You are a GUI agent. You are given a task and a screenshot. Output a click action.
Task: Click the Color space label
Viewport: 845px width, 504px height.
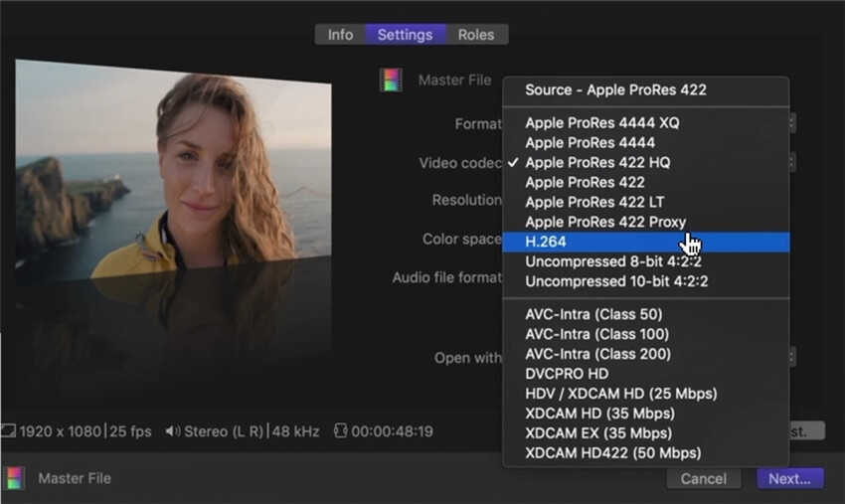[462, 240]
